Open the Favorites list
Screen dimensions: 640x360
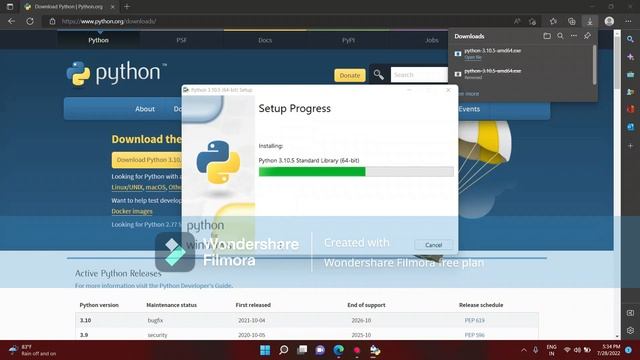(553, 21)
